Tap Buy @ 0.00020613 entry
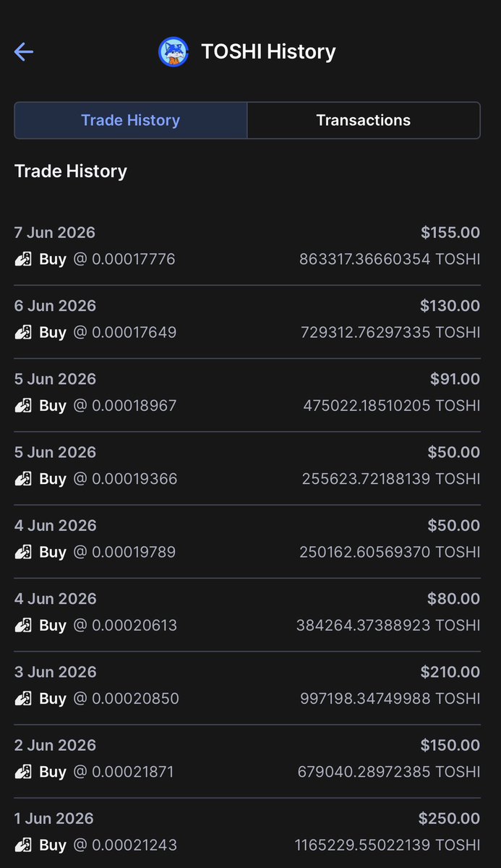Screen dimensions: 501x868 click(x=95, y=625)
